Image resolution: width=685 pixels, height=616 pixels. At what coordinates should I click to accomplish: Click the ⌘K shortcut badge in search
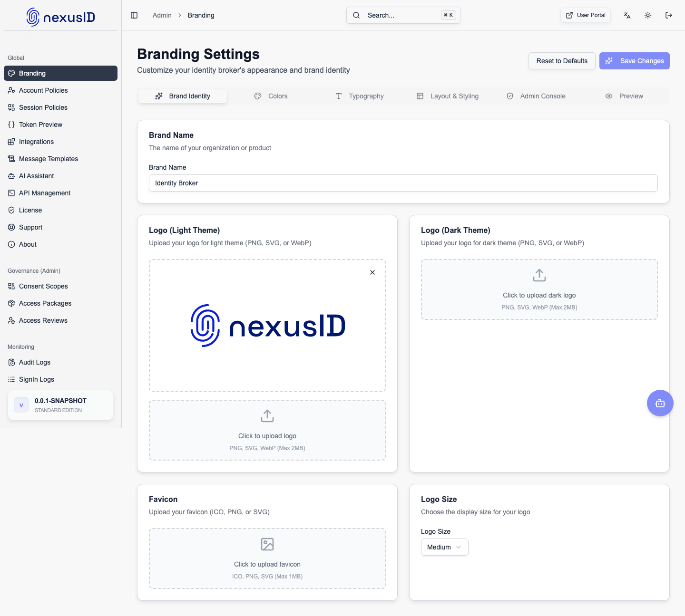tap(448, 15)
